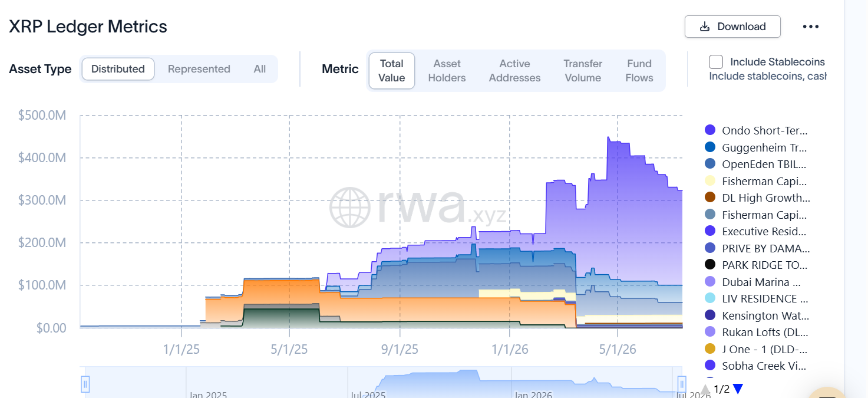Click Kensington Wat... legend label

click(765, 315)
